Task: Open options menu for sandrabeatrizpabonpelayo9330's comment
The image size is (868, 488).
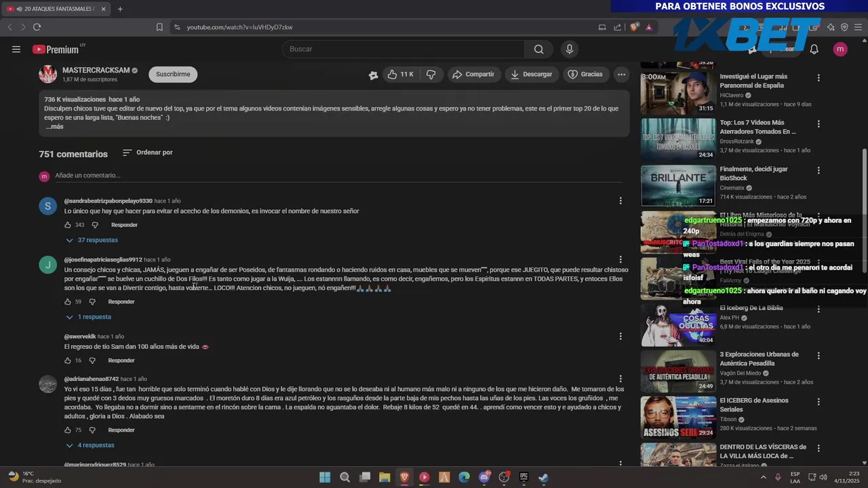Action: pyautogui.click(x=620, y=201)
